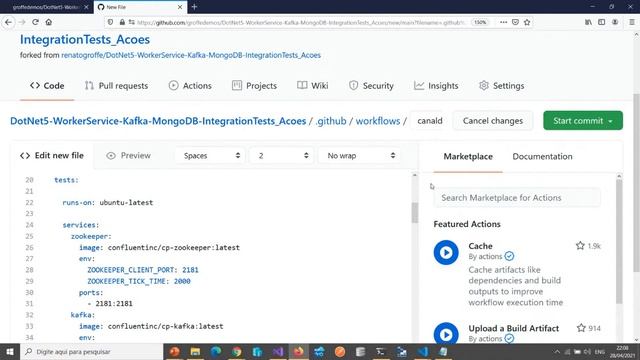Open the Pull requests tab

point(116,86)
